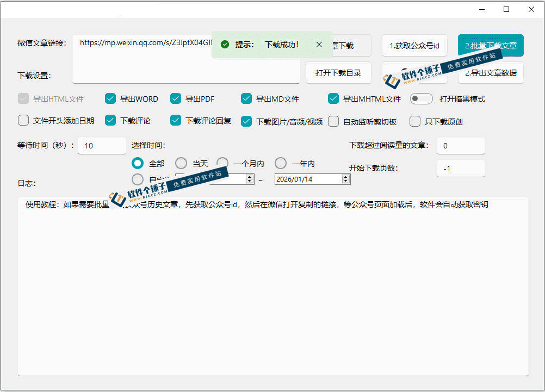Viewport: 545px width, 392px height.
Task: Disable 下载图片/音频/视频 downloading
Action: click(246, 121)
